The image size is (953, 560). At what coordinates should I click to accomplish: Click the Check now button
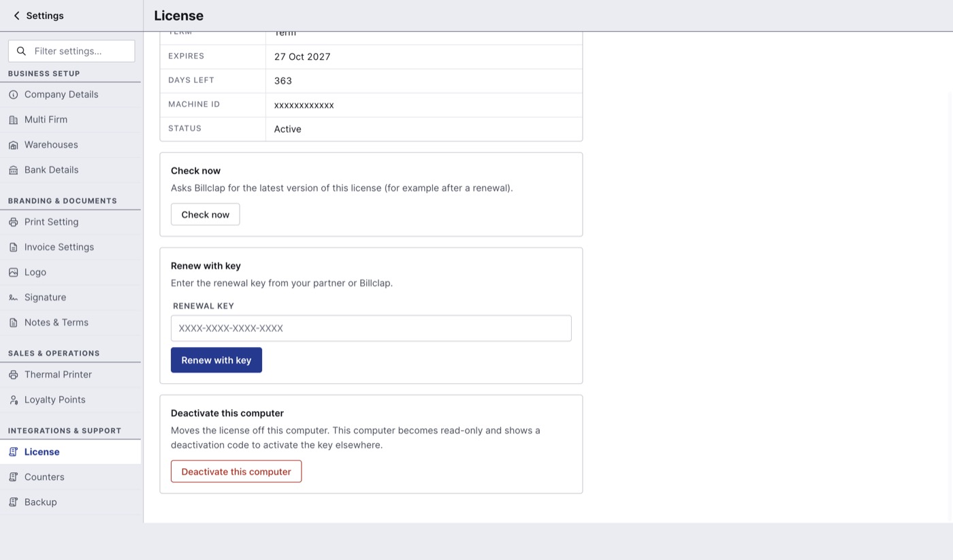pyautogui.click(x=205, y=214)
